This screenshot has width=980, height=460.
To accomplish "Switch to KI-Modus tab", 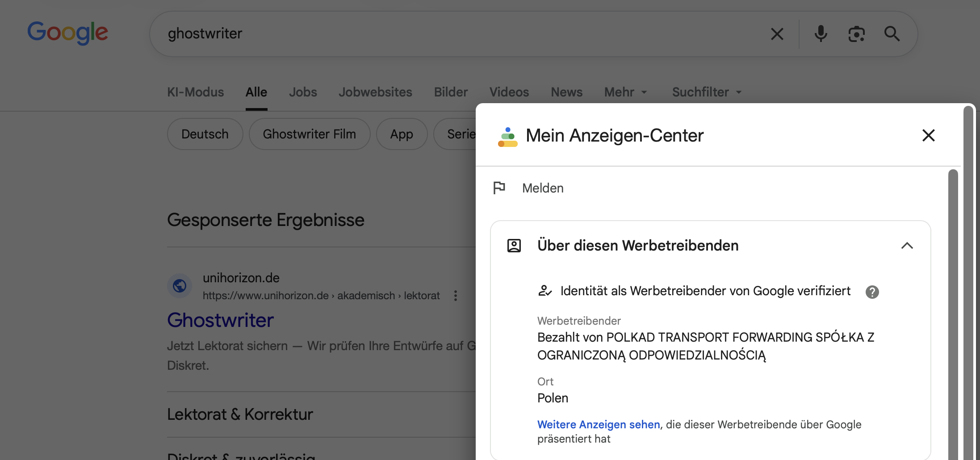I will (196, 92).
